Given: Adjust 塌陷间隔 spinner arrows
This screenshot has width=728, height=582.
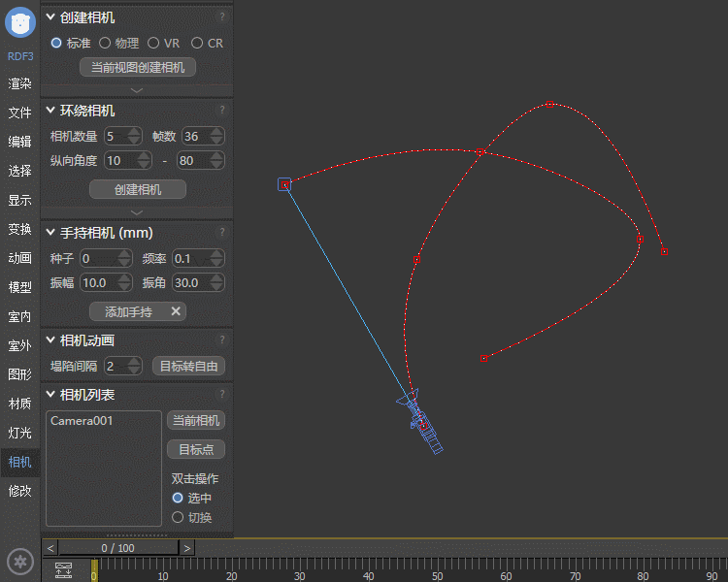Looking at the screenshot, I should (134, 366).
